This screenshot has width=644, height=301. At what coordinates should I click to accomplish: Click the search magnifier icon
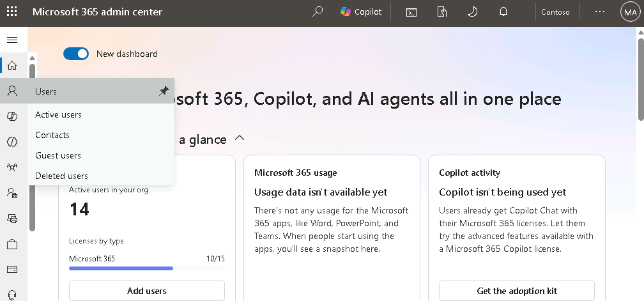(x=317, y=12)
